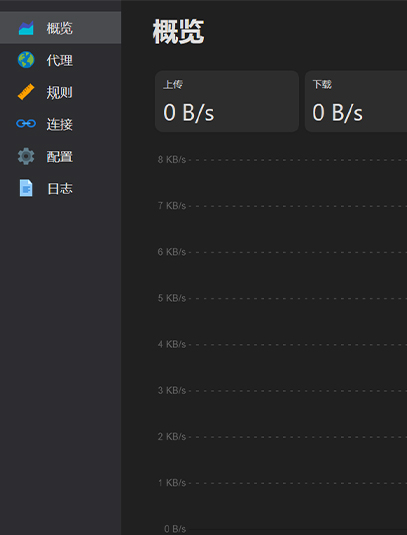407x535 pixels.
Task: Click the 3 KB/s traffic chart label
Action: (172, 390)
